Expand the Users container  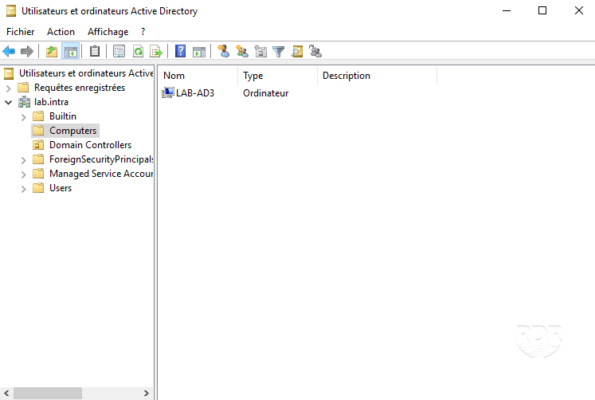pos(24,189)
